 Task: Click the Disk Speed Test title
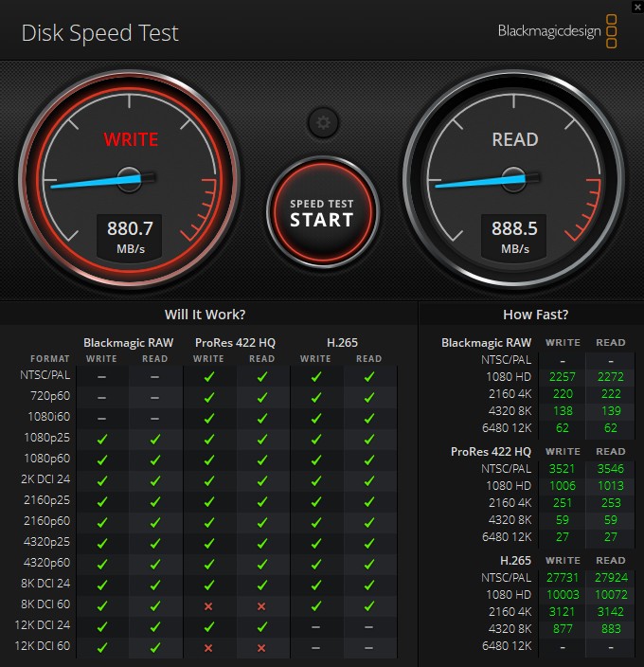coord(99,33)
